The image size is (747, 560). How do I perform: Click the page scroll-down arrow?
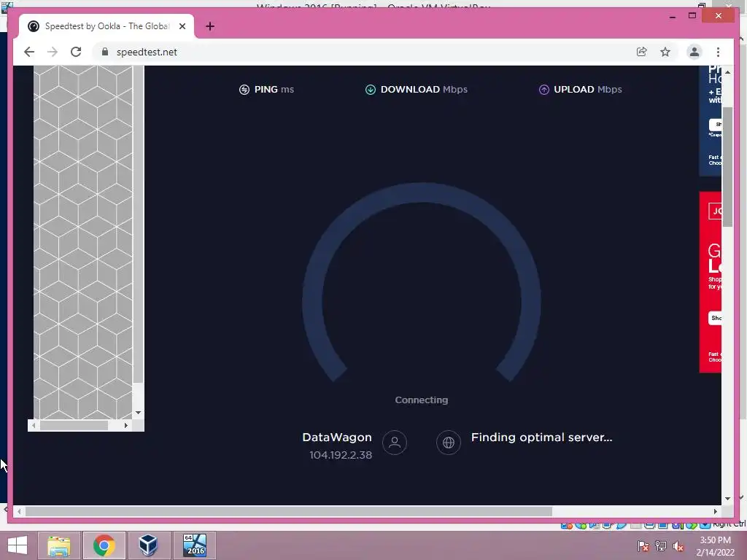[727, 499]
